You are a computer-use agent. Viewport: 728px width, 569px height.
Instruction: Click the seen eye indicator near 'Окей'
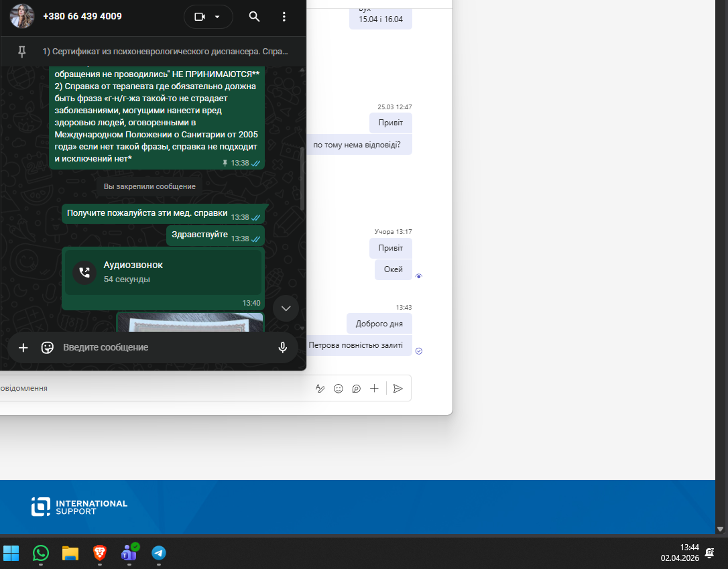point(419,276)
